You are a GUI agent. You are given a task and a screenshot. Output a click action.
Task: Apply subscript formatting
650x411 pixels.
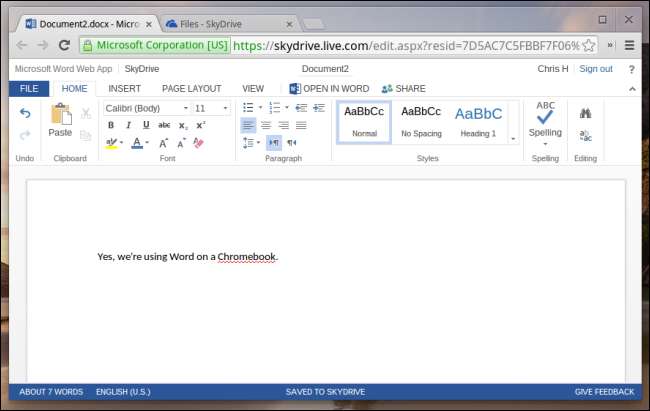pyautogui.click(x=182, y=125)
